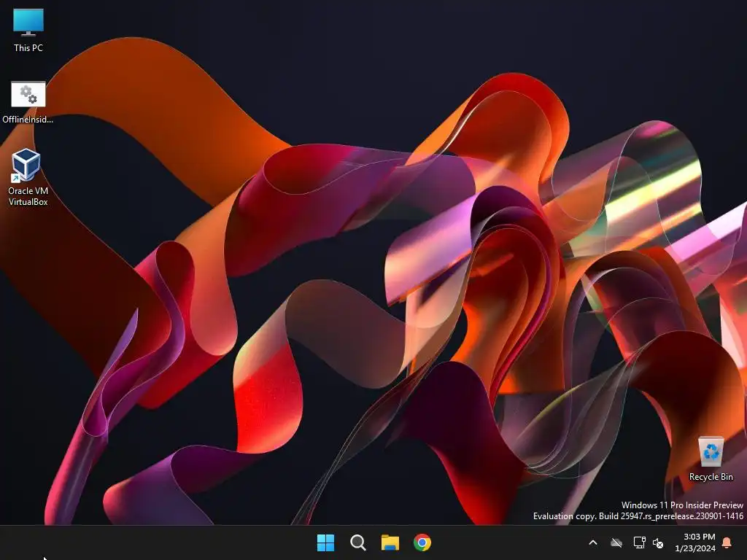Open the notification bell icon
This screenshot has width=747, height=560.
[x=727, y=542]
